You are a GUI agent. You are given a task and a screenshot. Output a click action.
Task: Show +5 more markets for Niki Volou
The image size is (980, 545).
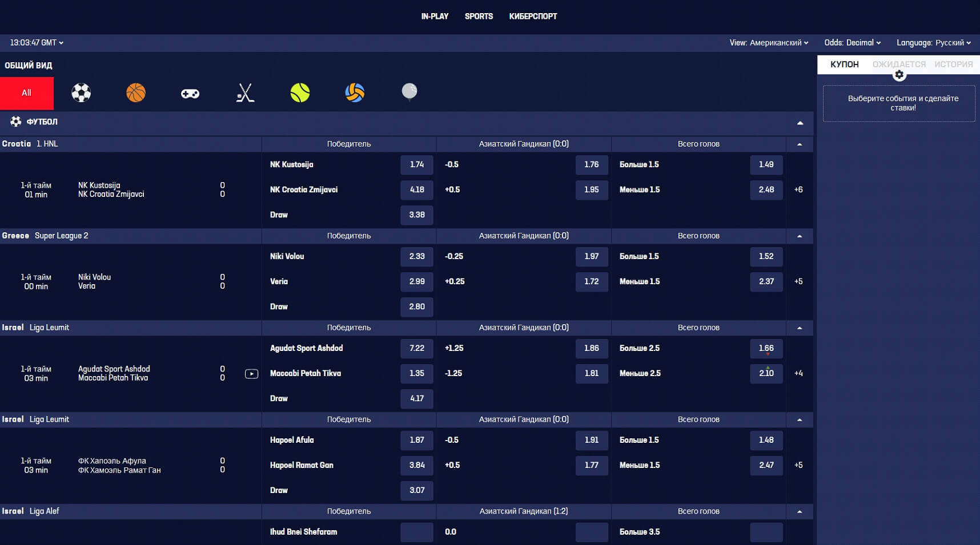(798, 282)
